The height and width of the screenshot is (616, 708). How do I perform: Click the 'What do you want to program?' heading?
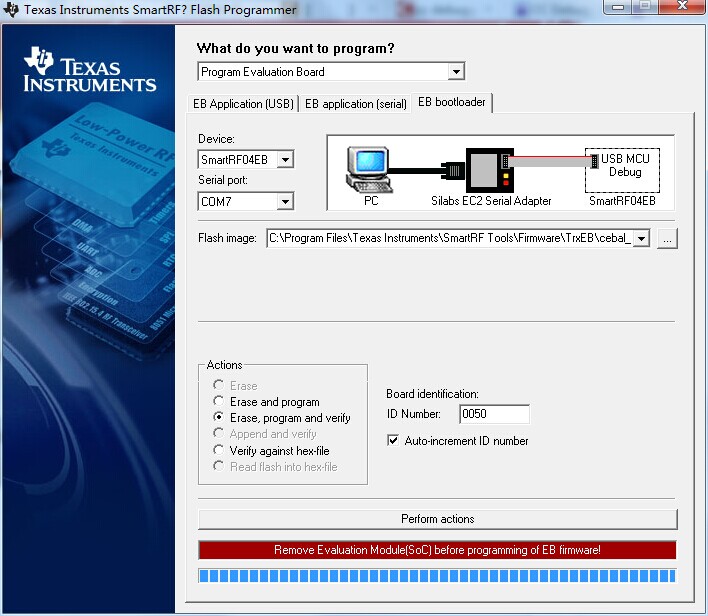pos(296,48)
